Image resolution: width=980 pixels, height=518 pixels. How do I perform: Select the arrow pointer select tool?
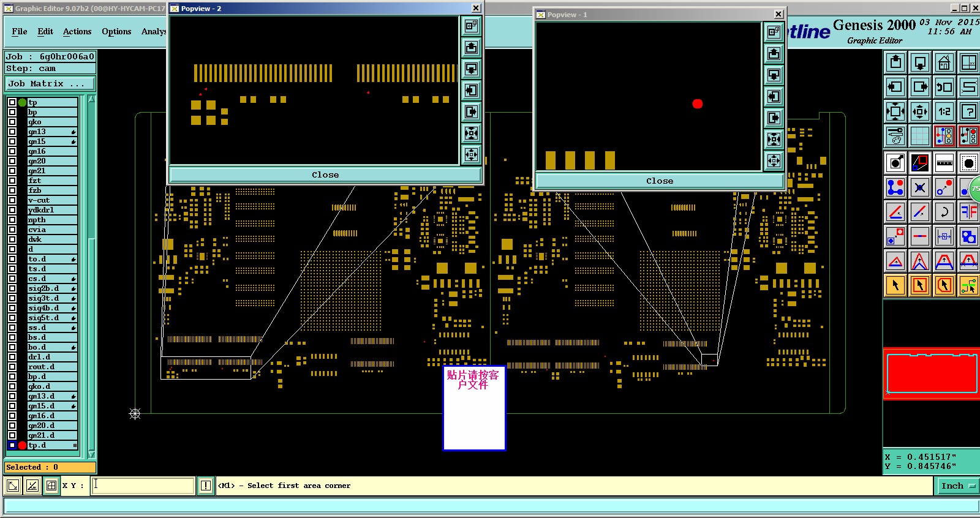(x=895, y=285)
